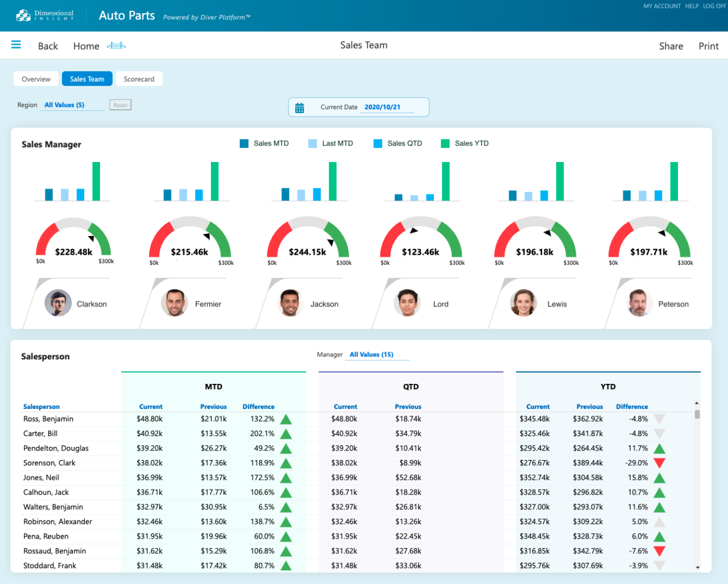Click the Share option
The image size is (728, 584).
pos(671,46)
